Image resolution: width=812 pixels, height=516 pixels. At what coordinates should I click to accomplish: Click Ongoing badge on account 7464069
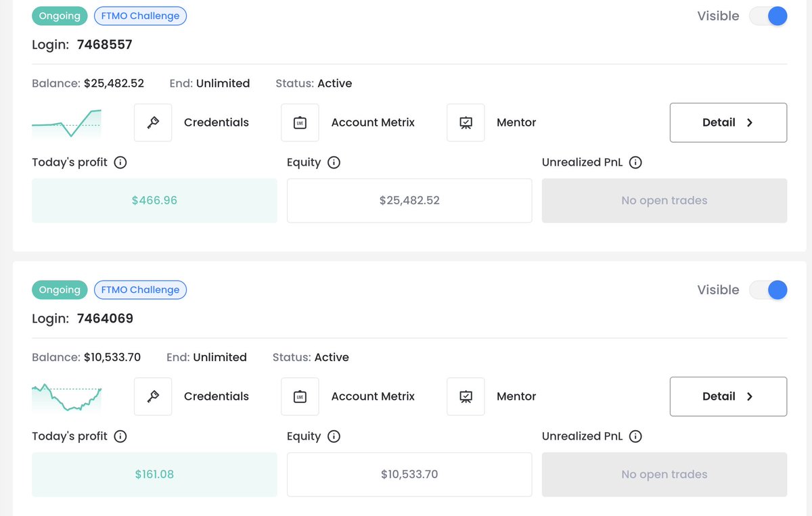[x=60, y=289]
